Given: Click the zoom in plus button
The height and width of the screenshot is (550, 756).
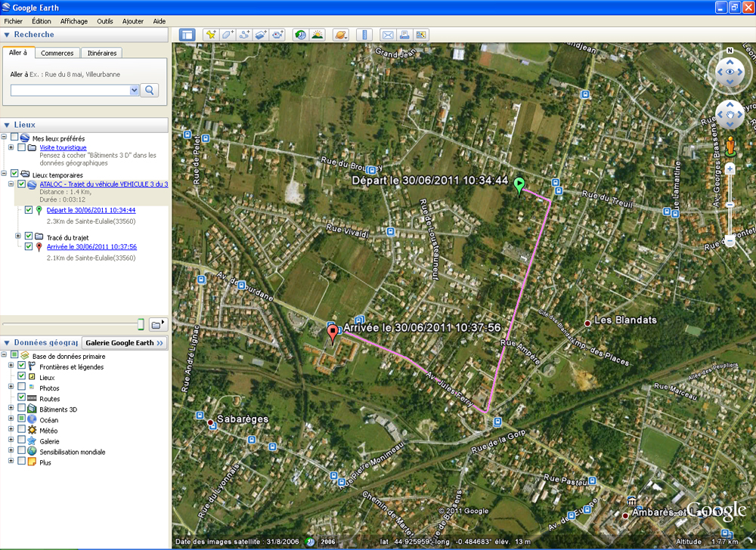Looking at the screenshot, I should pos(730,168).
